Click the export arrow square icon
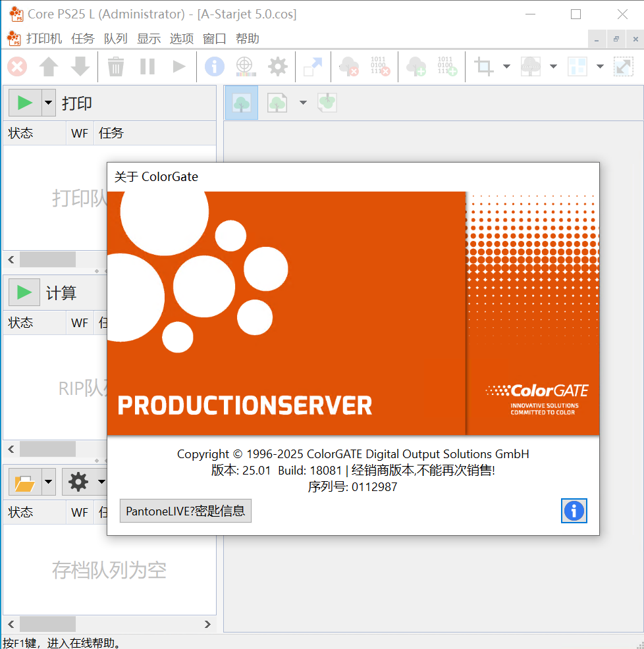 coord(313,66)
